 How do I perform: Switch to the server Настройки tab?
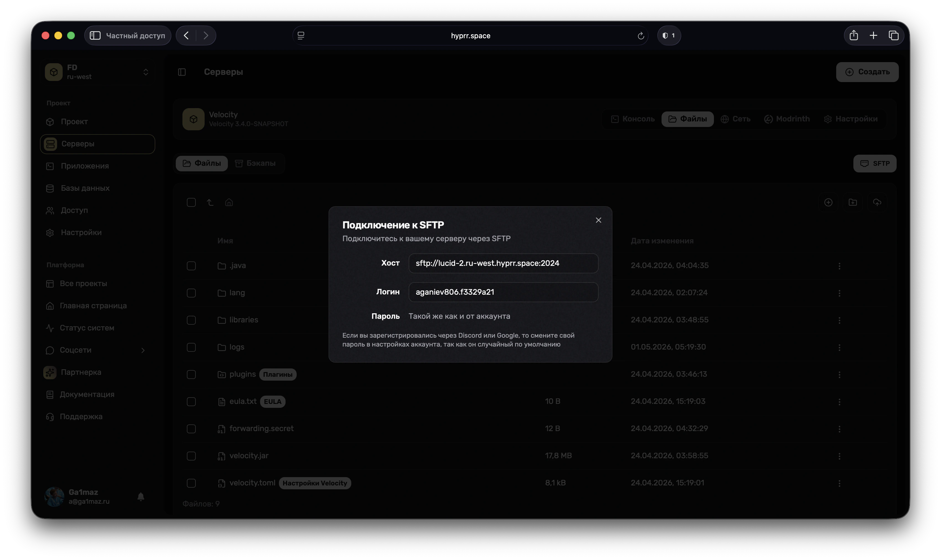(850, 119)
